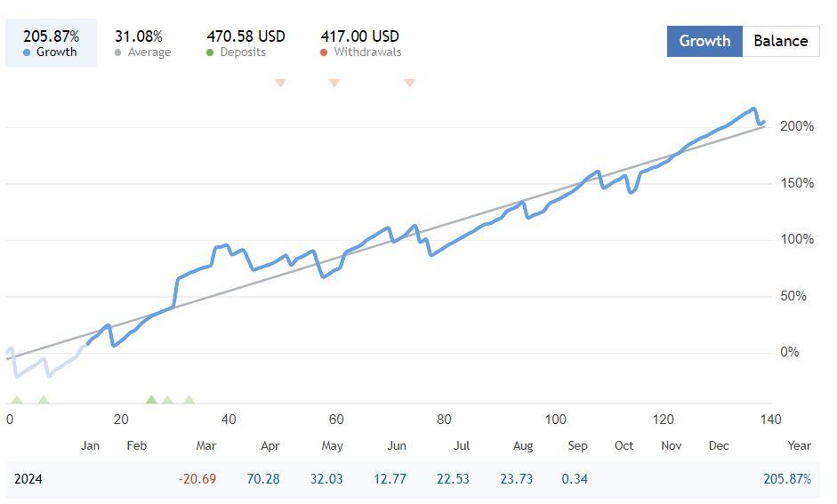Click the leftmost red withdrawal triangle marker
Image resolution: width=837 pixels, height=504 pixels.
pyautogui.click(x=280, y=83)
